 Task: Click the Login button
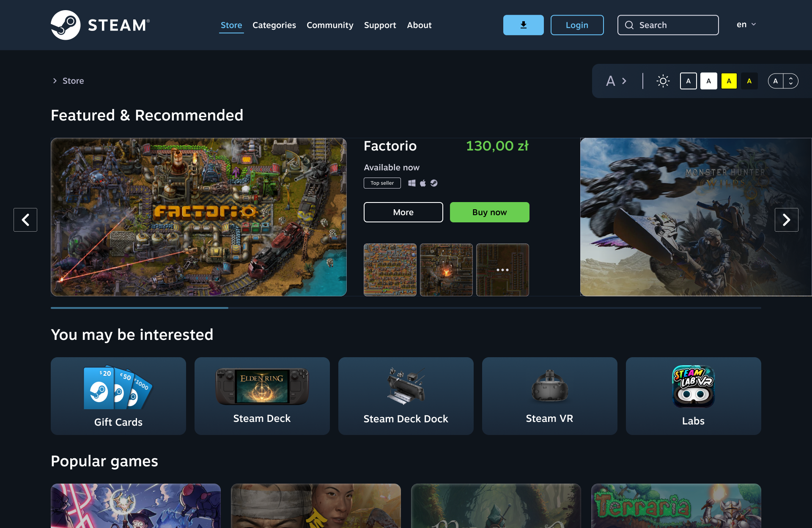[577, 25]
